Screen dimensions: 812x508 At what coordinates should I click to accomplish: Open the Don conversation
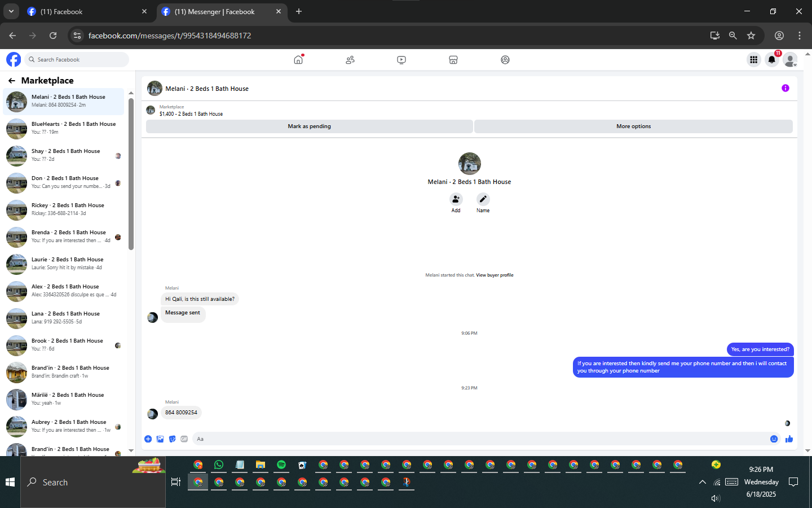pyautogui.click(x=63, y=182)
